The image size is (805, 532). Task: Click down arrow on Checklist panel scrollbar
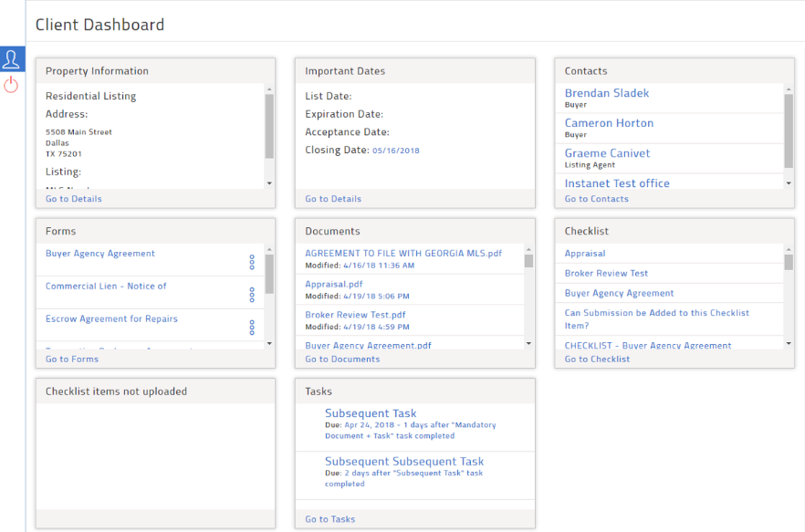coord(789,343)
